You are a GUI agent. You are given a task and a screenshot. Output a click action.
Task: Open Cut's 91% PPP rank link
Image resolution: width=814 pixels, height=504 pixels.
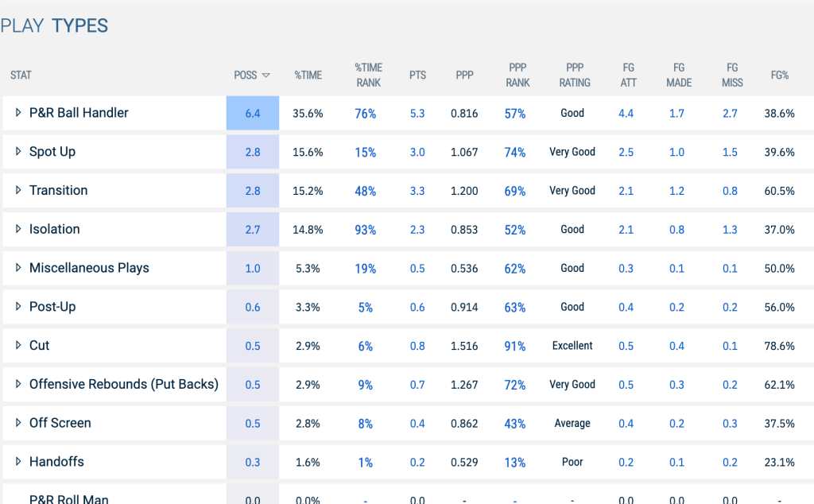[515, 346]
